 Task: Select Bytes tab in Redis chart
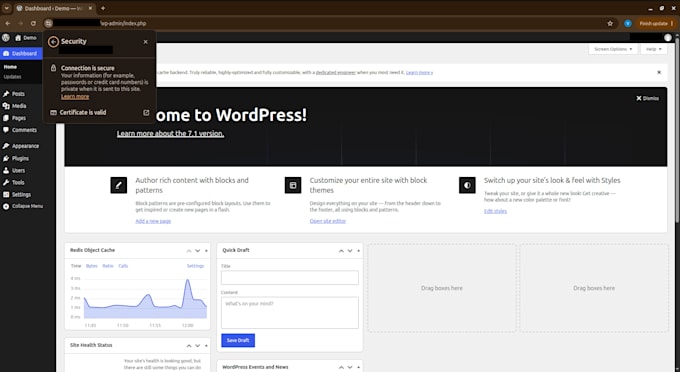(x=92, y=266)
